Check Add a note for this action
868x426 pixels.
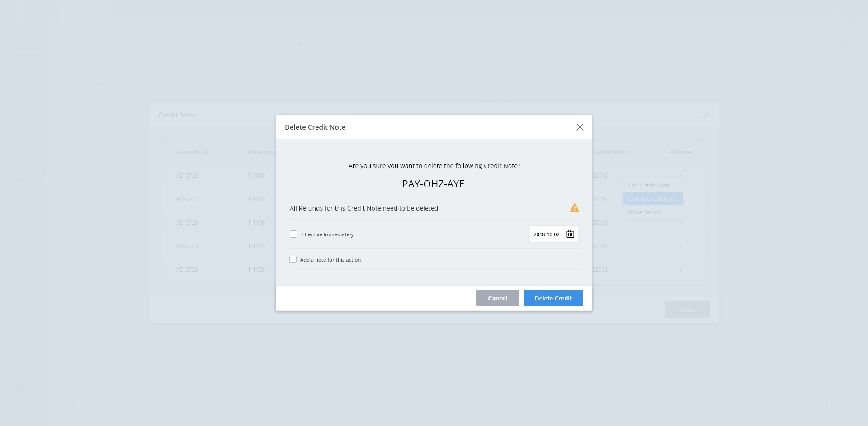[293, 259]
